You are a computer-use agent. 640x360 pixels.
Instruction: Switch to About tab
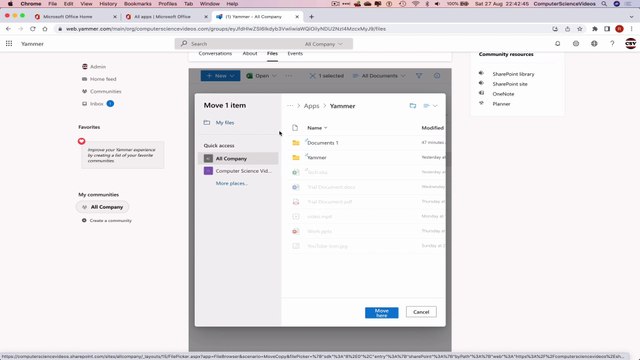point(250,53)
